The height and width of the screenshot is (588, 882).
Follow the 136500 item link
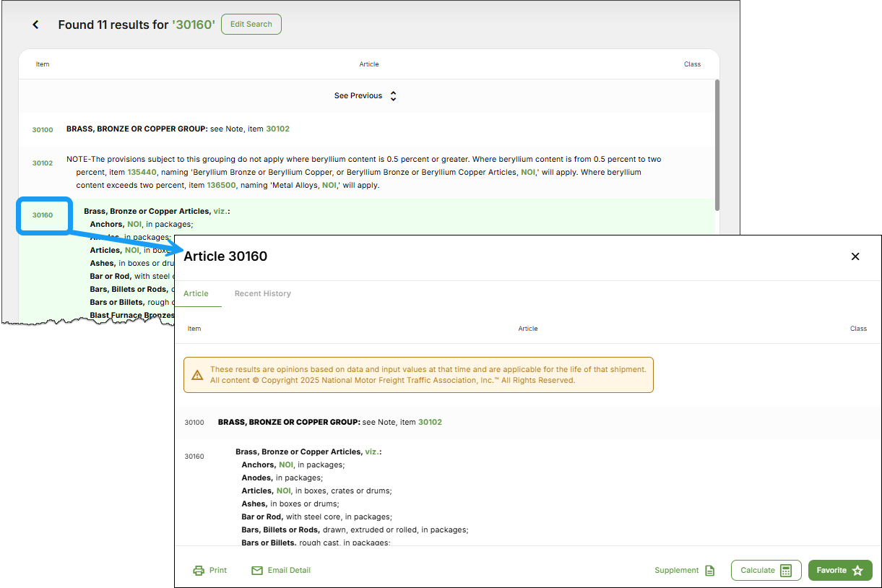pyautogui.click(x=221, y=186)
